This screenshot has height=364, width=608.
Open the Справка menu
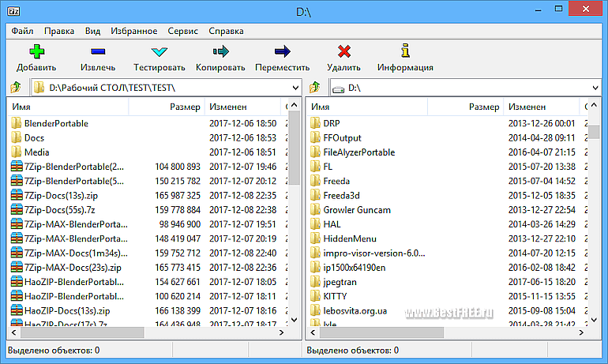[x=226, y=31]
